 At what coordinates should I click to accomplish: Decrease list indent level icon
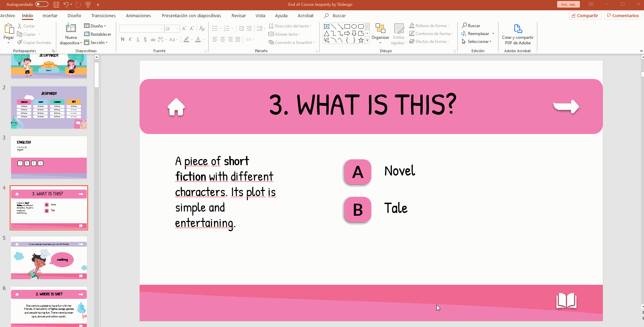pos(242,29)
